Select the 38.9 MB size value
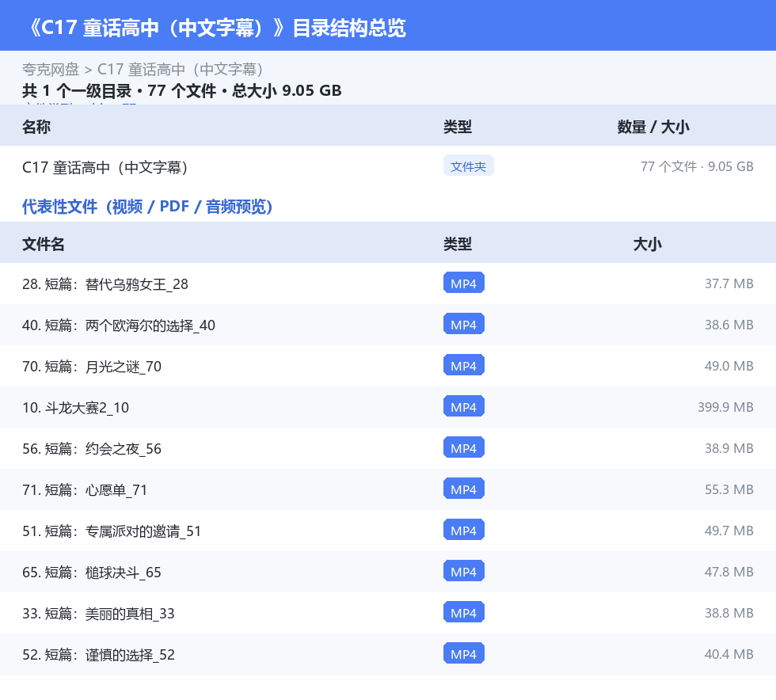Viewport: 776px width, 700px height. (729, 447)
